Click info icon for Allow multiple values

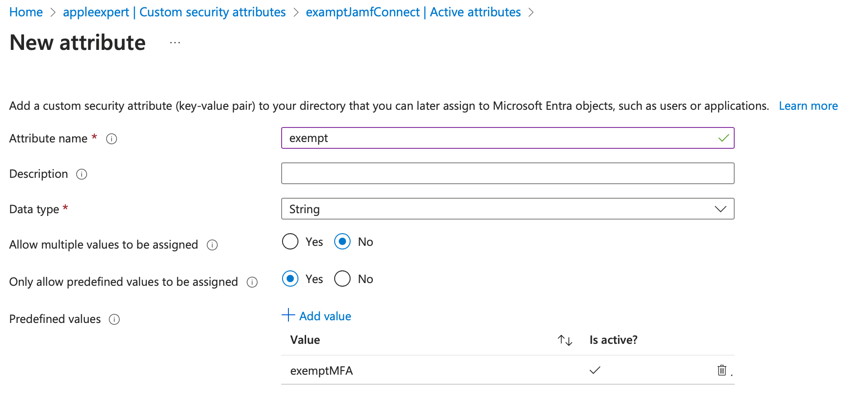pos(212,245)
